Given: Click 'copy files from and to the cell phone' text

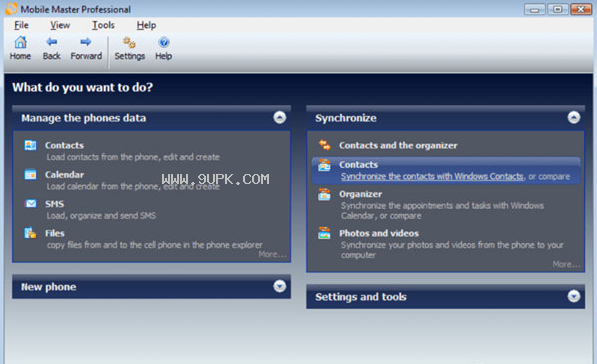Looking at the screenshot, I should pyautogui.click(x=155, y=245).
